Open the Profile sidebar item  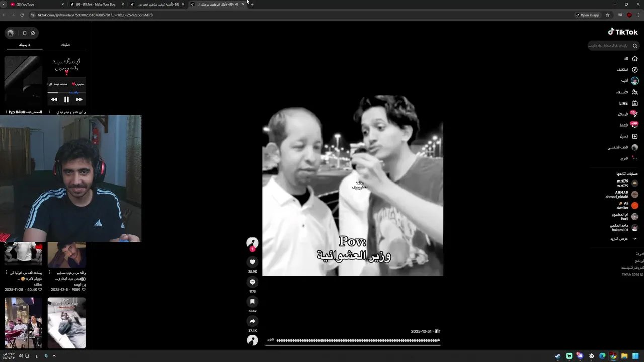pos(623,147)
